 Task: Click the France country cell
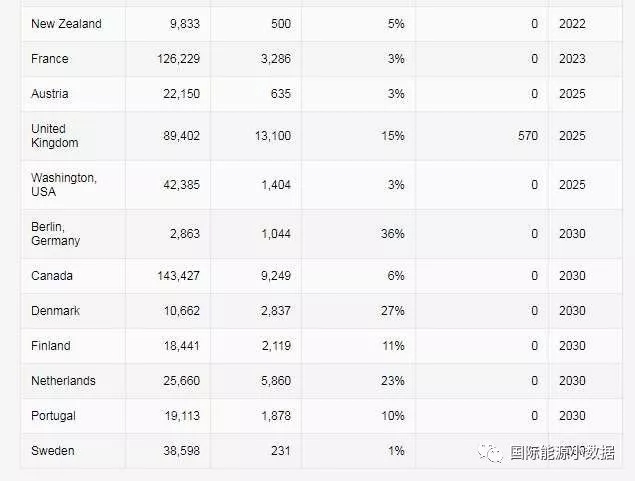50,59
